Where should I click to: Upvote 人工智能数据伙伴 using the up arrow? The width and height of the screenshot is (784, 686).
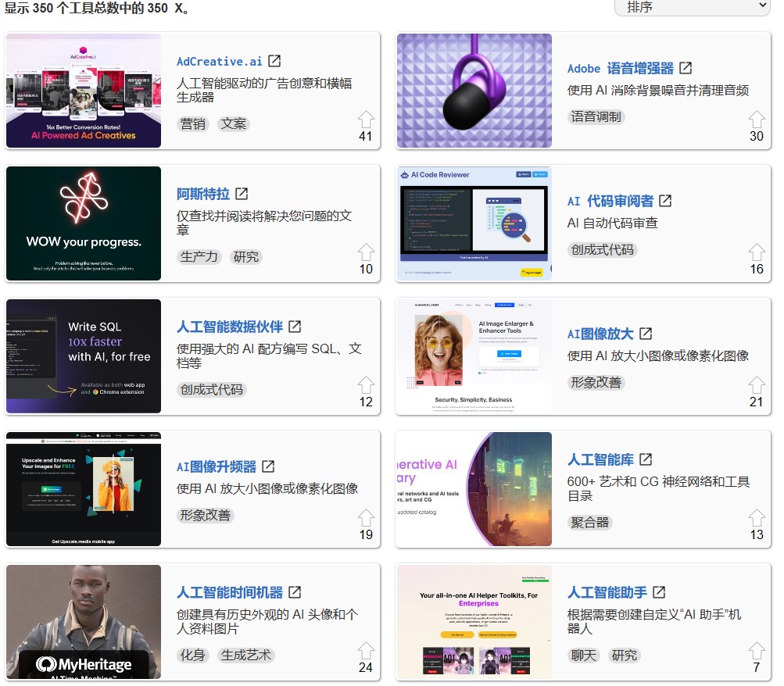(366, 385)
